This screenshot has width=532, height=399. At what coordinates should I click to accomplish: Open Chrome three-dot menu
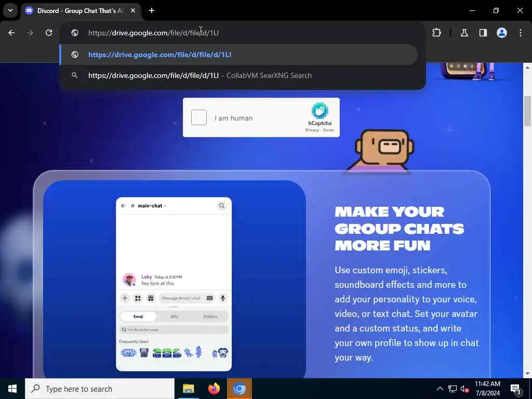[521, 33]
